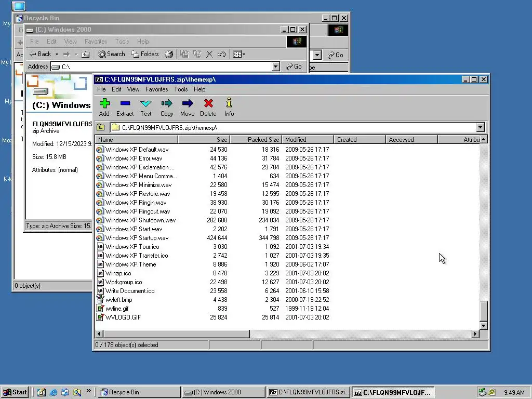This screenshot has height=399, width=532.
Task: Click the Up folder icon in Explorer toolbar
Action: [86, 54]
